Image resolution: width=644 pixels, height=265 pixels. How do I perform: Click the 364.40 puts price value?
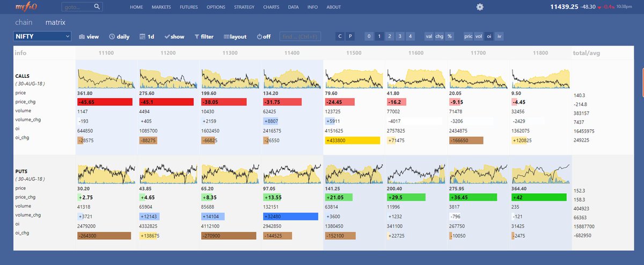point(521,188)
